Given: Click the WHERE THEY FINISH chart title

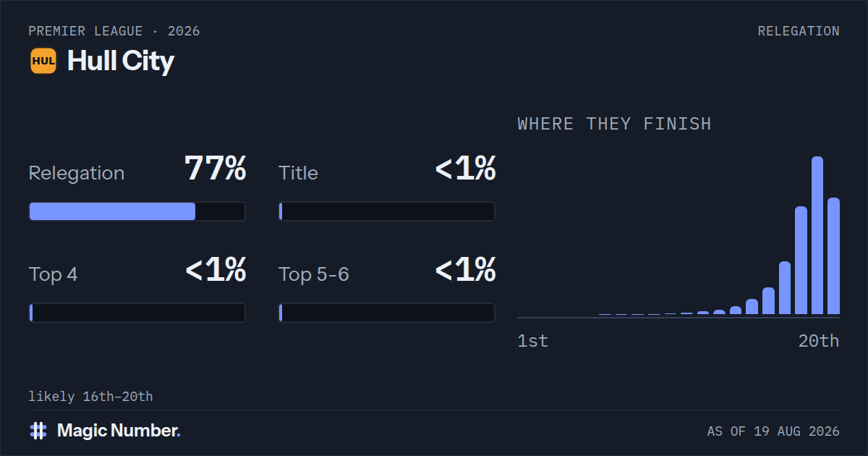Looking at the screenshot, I should [x=615, y=124].
